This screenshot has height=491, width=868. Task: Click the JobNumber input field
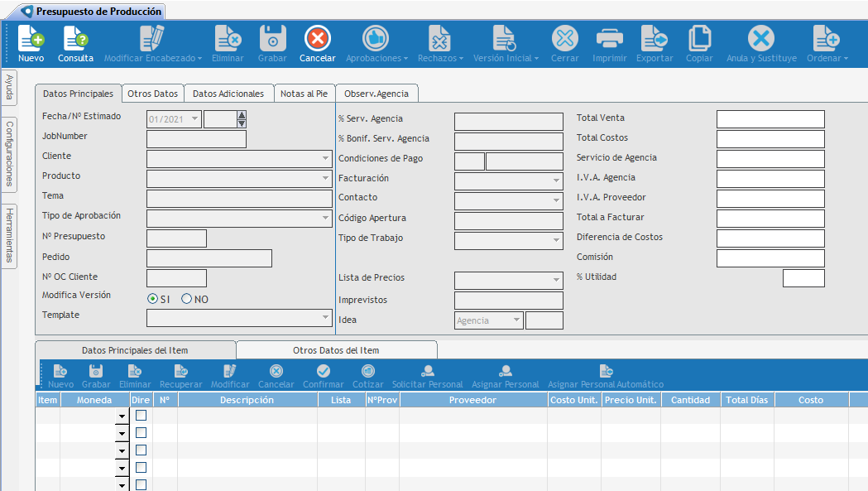pyautogui.click(x=196, y=139)
